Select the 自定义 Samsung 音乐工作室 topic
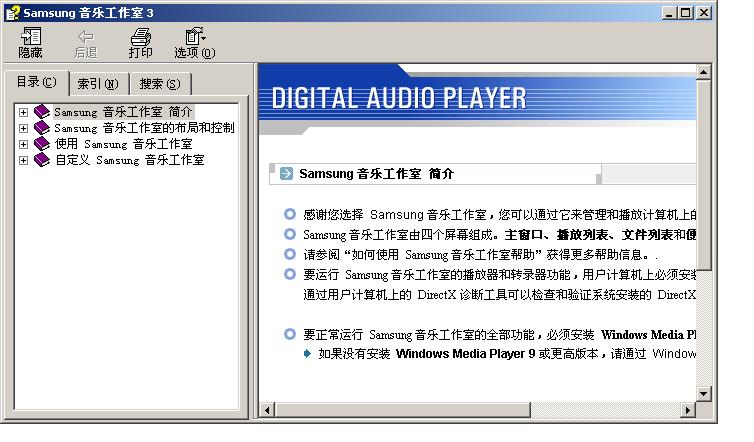The width and height of the screenshot is (754, 442). pos(130,160)
